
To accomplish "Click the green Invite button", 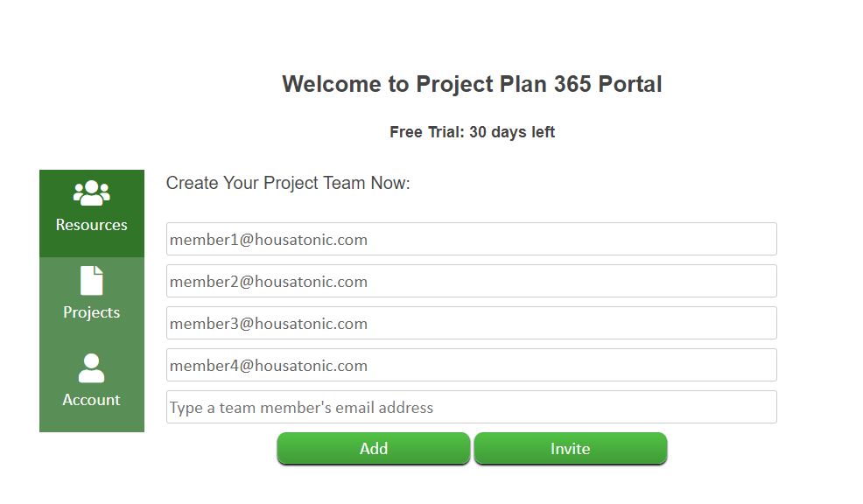I will tap(571, 448).
